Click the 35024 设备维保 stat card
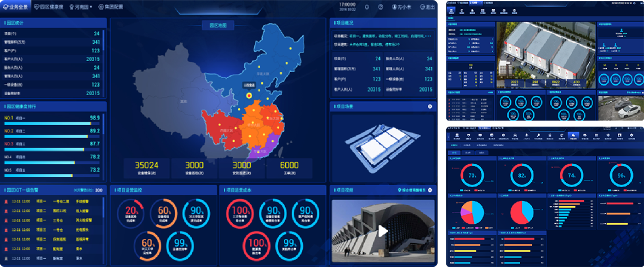The image size is (644, 267). [146, 168]
